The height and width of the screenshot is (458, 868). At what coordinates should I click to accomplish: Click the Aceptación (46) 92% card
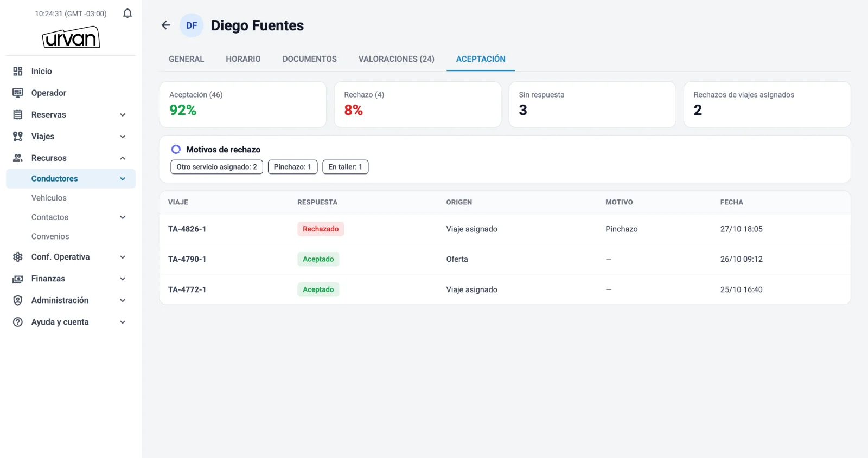pyautogui.click(x=242, y=105)
